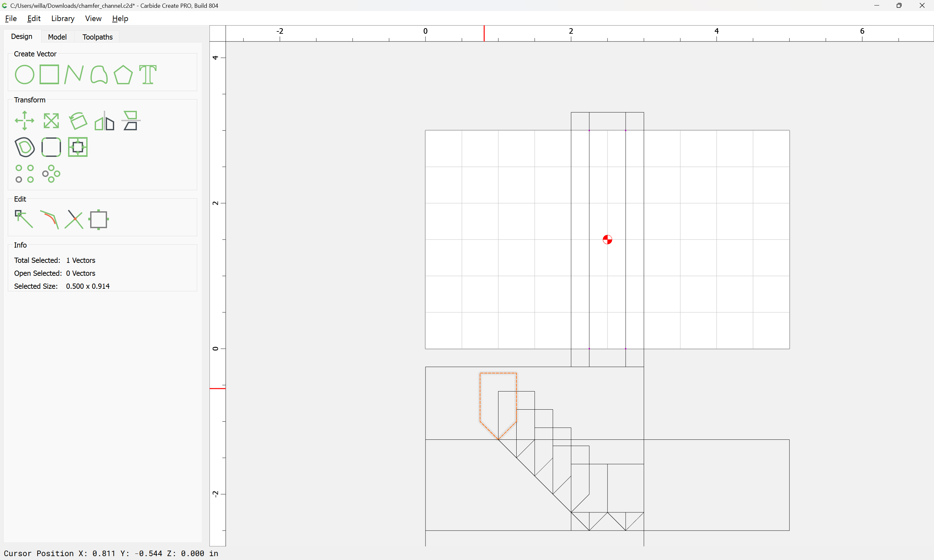Use the Mirror/Flip transform tool
The width and height of the screenshot is (934, 560).
104,121
